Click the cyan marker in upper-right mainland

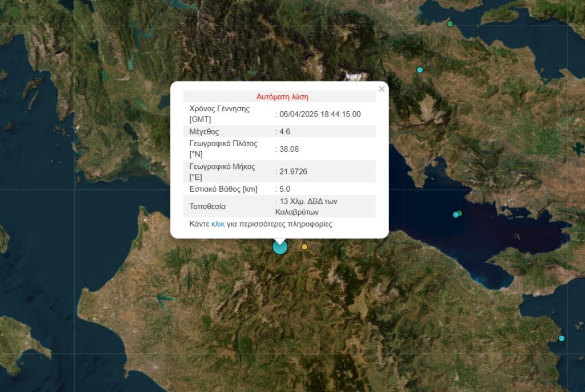click(420, 70)
